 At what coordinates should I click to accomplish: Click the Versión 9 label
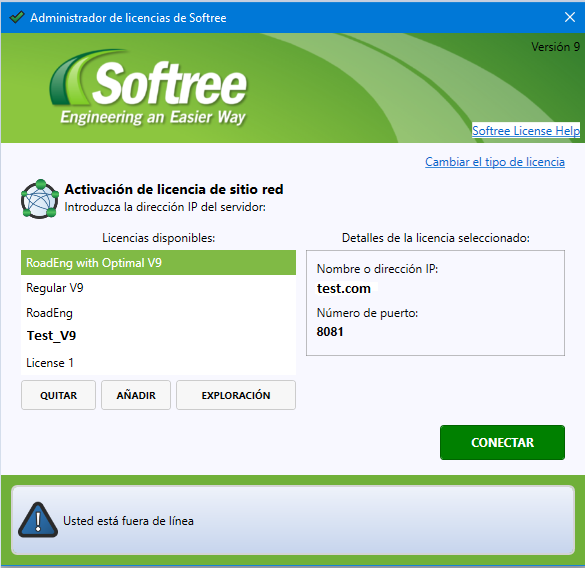click(555, 47)
